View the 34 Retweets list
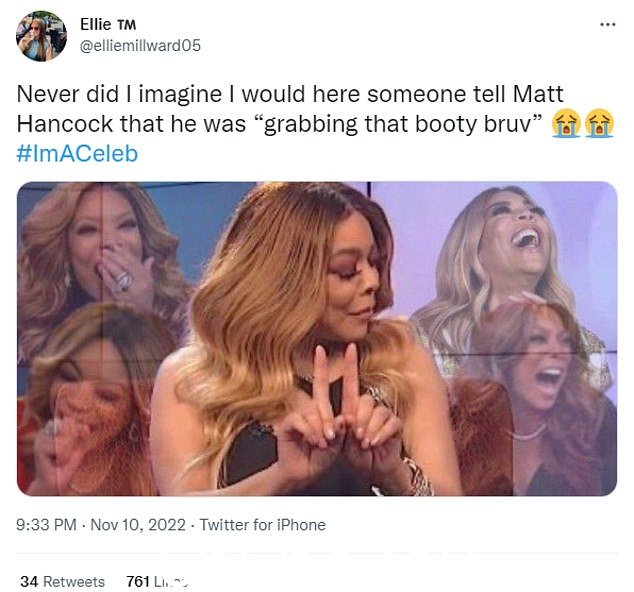 (62, 581)
